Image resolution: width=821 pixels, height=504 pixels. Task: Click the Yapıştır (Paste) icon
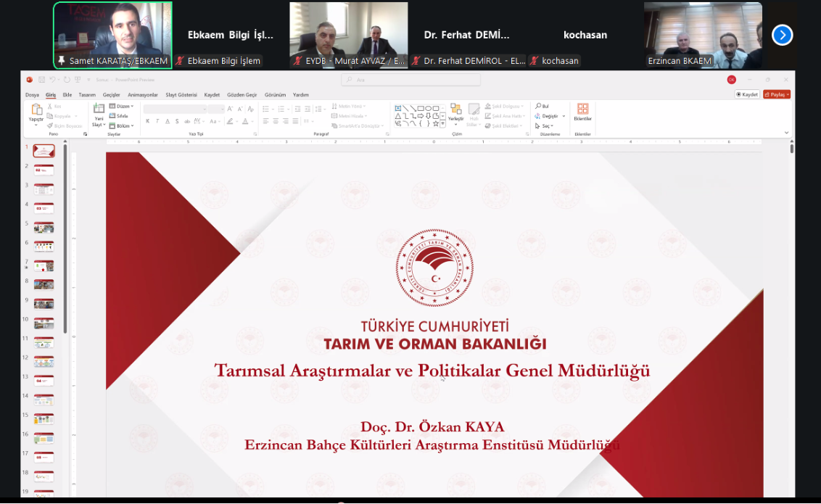pyautogui.click(x=36, y=110)
